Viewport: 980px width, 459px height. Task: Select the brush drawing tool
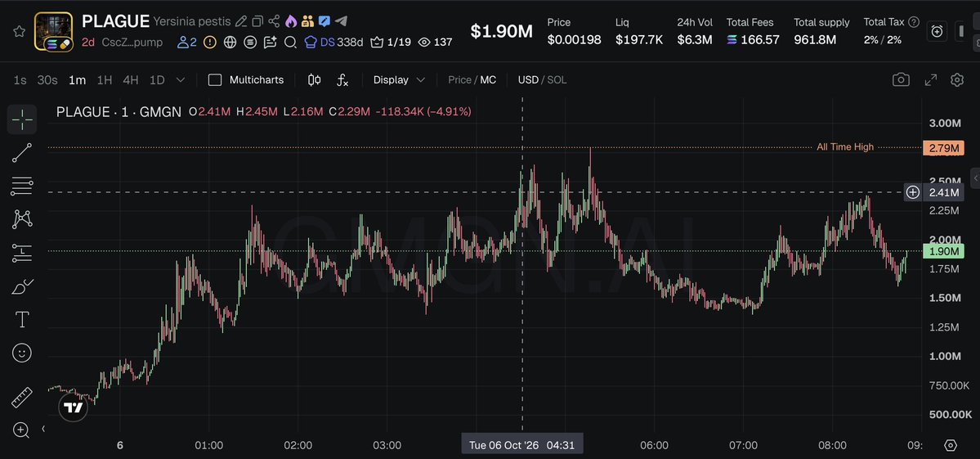point(22,286)
